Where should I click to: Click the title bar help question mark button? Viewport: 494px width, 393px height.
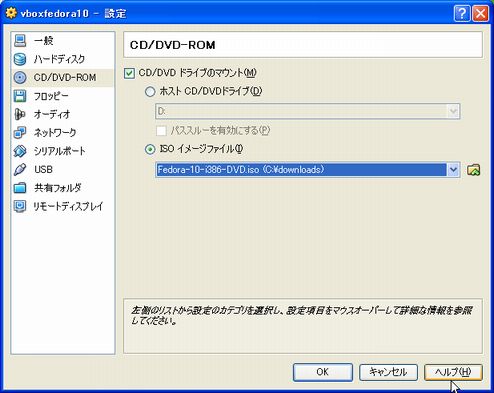click(x=462, y=14)
